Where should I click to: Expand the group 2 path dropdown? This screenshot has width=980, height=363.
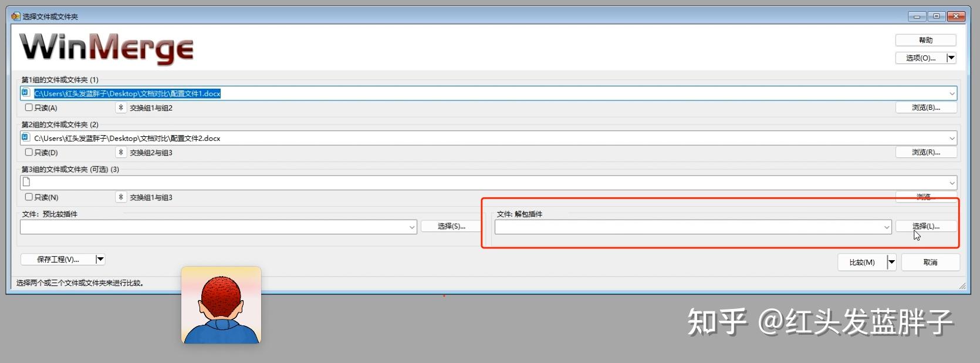952,138
